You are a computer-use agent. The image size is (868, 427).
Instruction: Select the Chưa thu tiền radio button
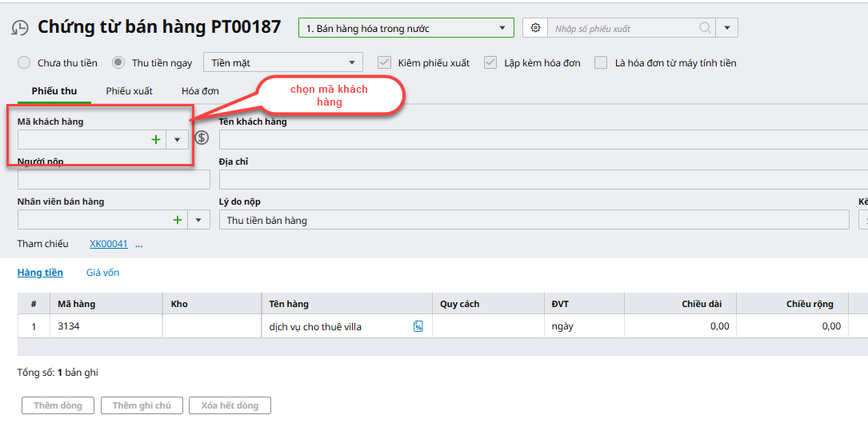pyautogui.click(x=24, y=62)
